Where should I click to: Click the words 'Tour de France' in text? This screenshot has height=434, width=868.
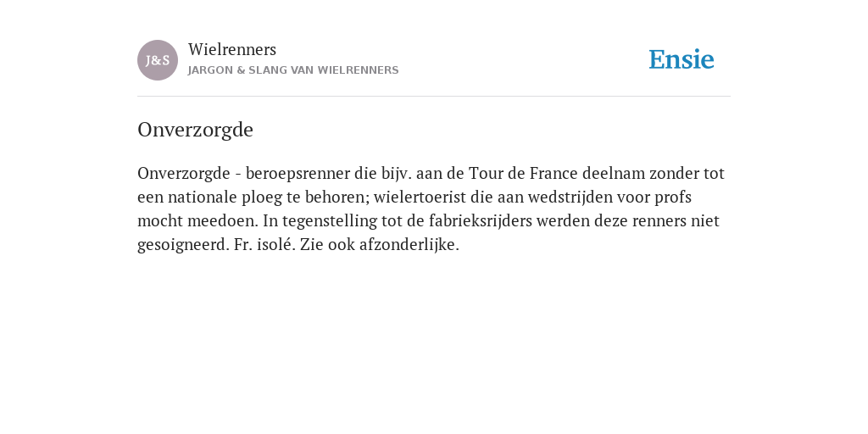pos(523,173)
